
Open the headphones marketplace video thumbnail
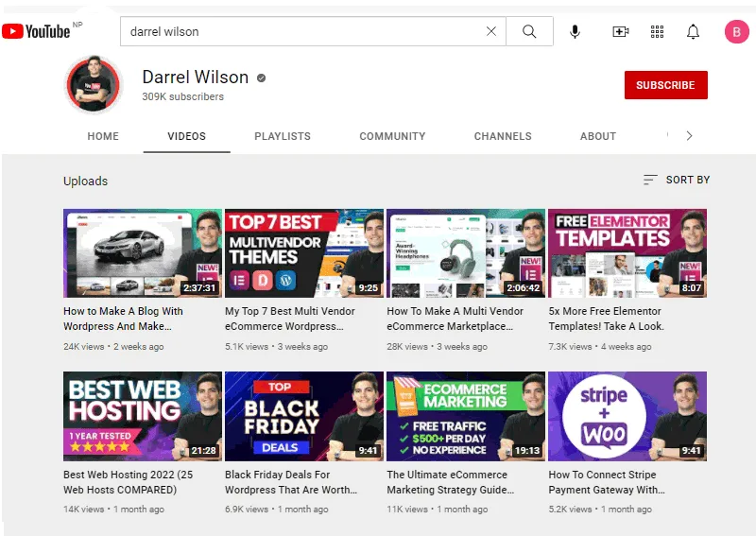[x=466, y=253]
